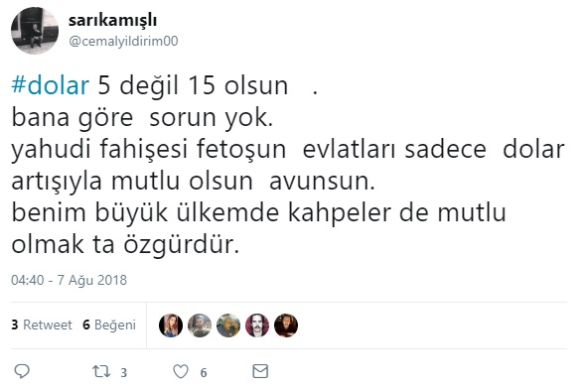The image size is (588, 390).
Task: Click the line 'bana göre sorun yok.'
Action: (142, 118)
